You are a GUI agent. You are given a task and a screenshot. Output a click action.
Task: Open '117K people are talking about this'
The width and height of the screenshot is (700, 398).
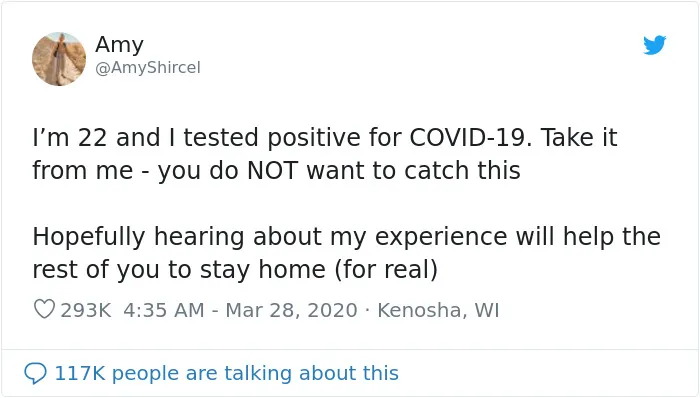[226, 373]
